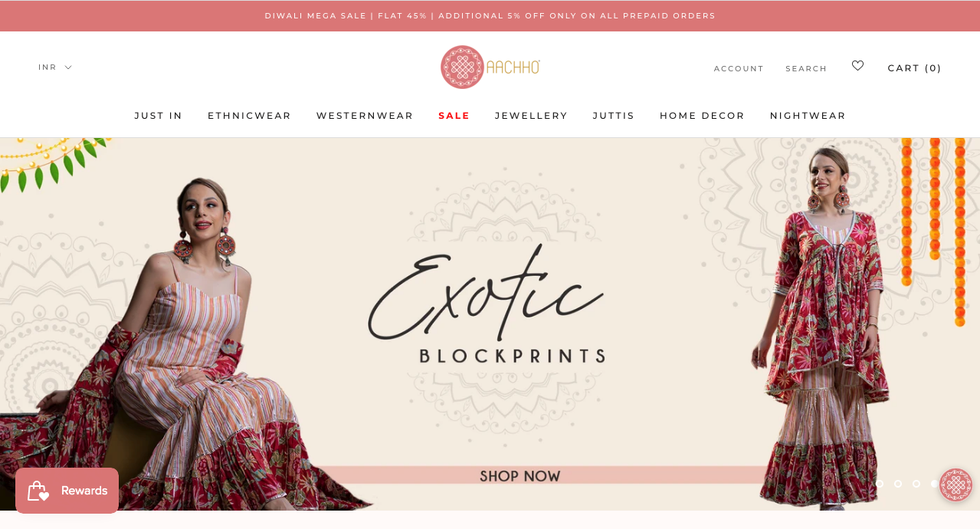Select the second carousel slide dot
This screenshot has height=529, width=980.
tap(898, 484)
